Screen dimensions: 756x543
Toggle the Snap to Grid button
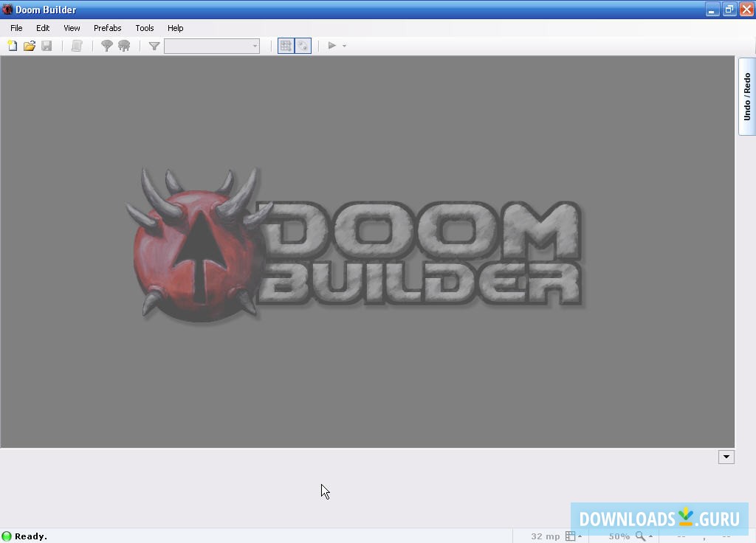[x=286, y=45]
